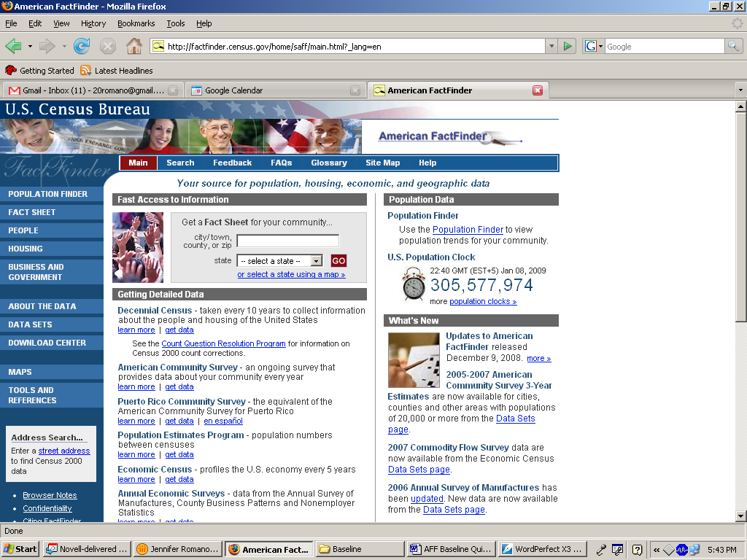This screenshot has width=747, height=560.
Task: Open the list all tabs dropdown
Action: click(x=740, y=90)
